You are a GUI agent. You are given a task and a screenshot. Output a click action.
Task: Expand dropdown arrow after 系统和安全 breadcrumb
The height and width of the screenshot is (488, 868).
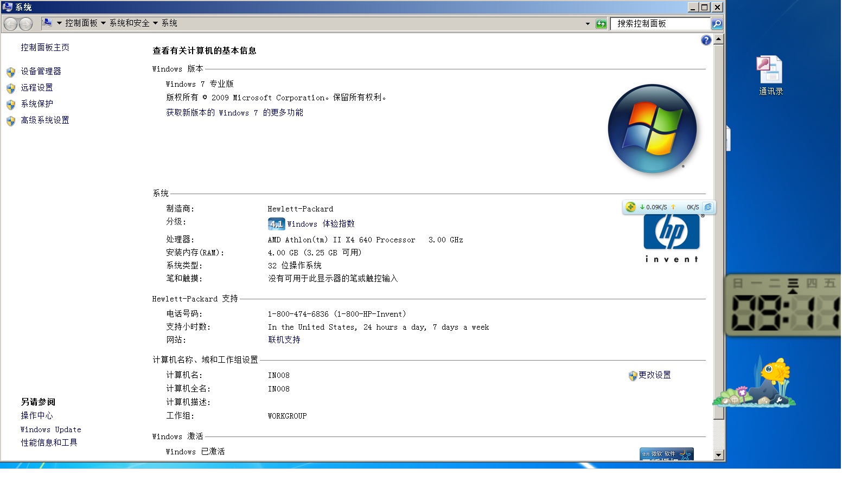pos(155,23)
